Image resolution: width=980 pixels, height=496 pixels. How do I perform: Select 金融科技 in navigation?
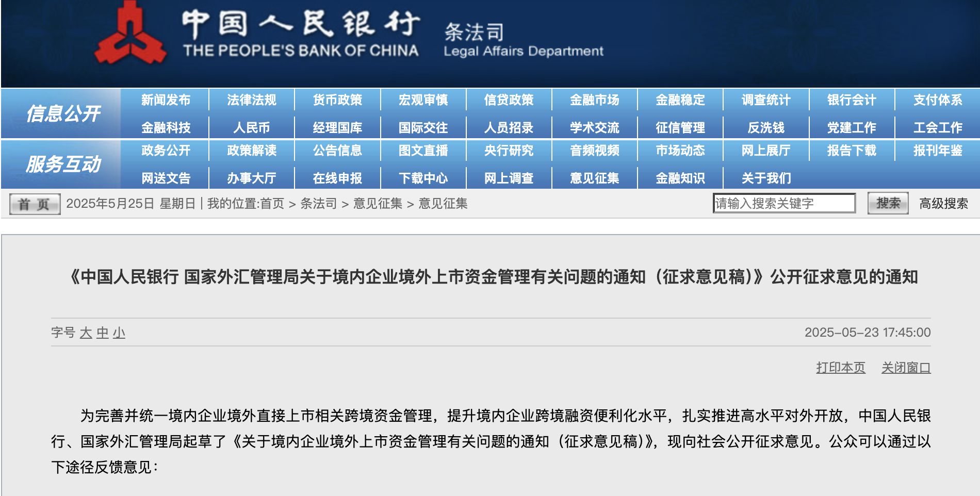[166, 127]
